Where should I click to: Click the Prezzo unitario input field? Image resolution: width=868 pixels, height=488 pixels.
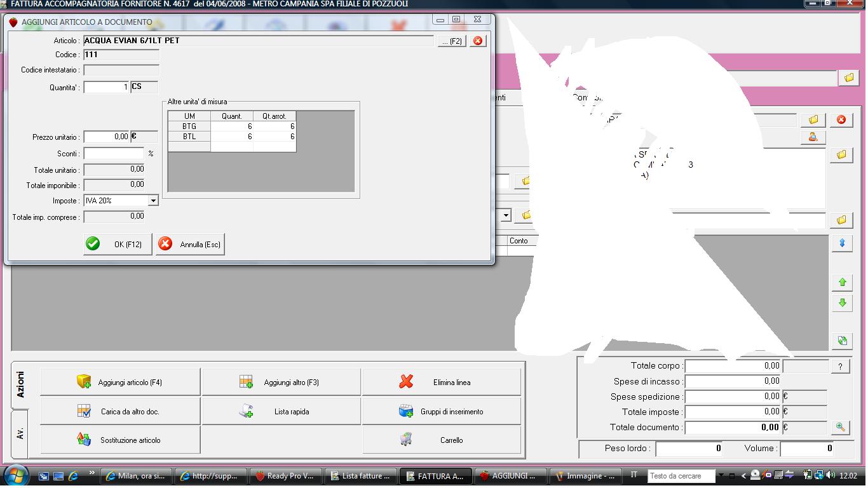106,137
